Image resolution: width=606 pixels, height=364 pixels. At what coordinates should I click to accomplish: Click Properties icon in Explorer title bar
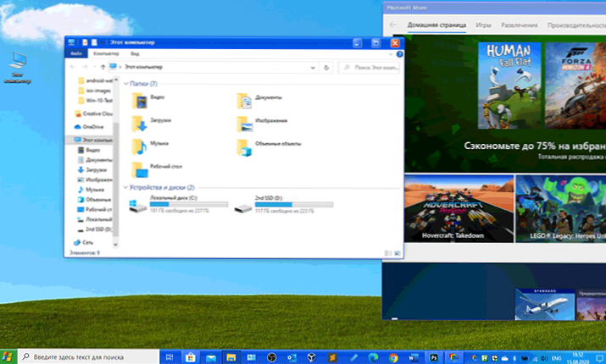[85, 42]
